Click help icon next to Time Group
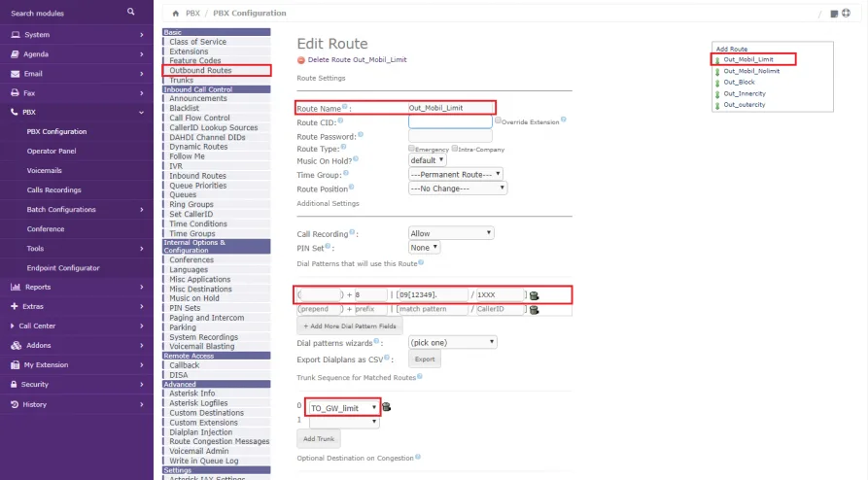Image resolution: width=868 pixels, height=480 pixels. (346, 173)
